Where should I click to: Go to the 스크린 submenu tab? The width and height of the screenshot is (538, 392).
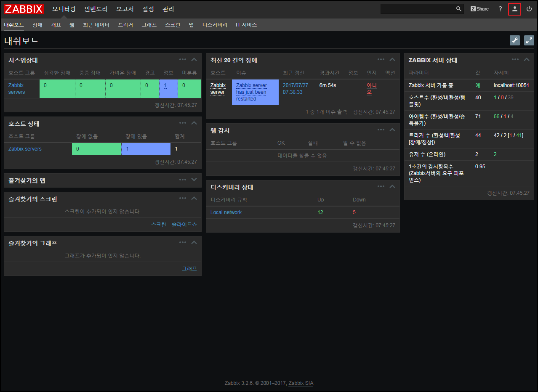click(173, 25)
